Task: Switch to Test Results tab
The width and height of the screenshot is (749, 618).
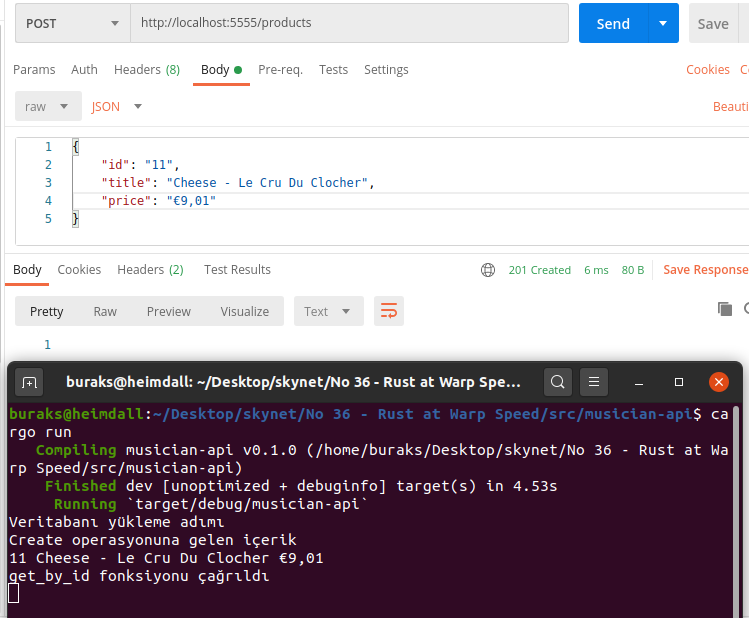Action: click(237, 270)
